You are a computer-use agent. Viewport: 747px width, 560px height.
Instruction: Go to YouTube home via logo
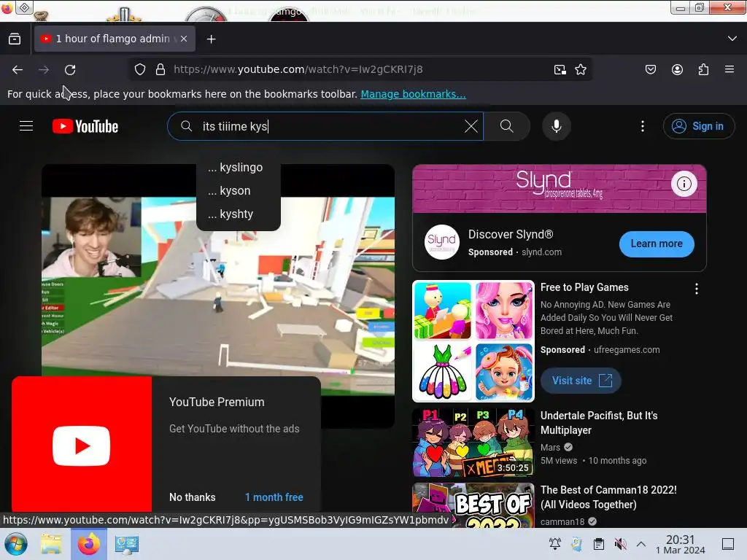(85, 126)
